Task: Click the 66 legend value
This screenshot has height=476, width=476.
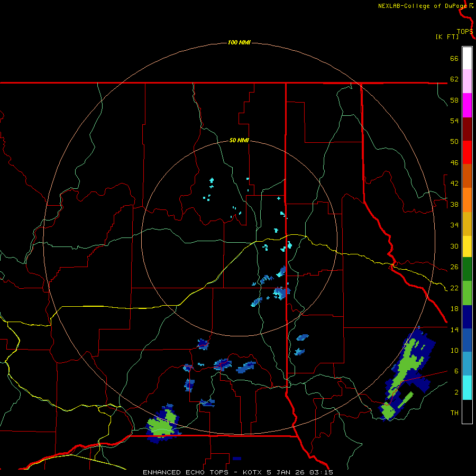Action: 454,58
